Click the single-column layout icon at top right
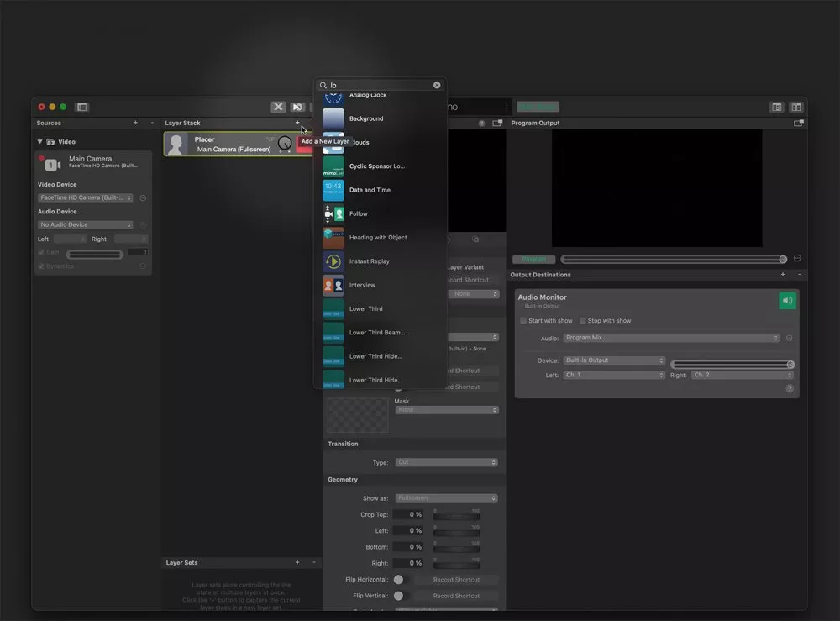Viewport: 840px width, 621px height. pyautogui.click(x=777, y=108)
